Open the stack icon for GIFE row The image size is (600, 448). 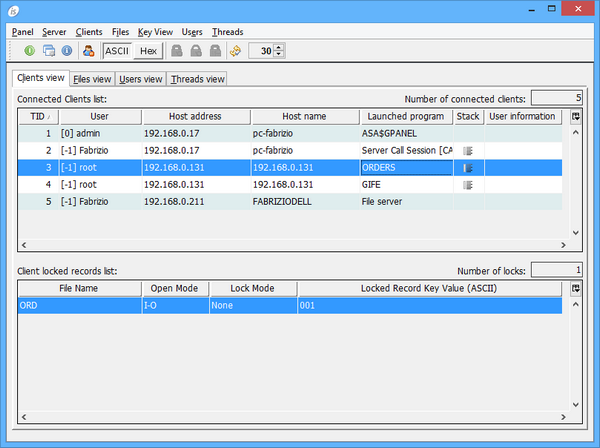click(x=467, y=185)
